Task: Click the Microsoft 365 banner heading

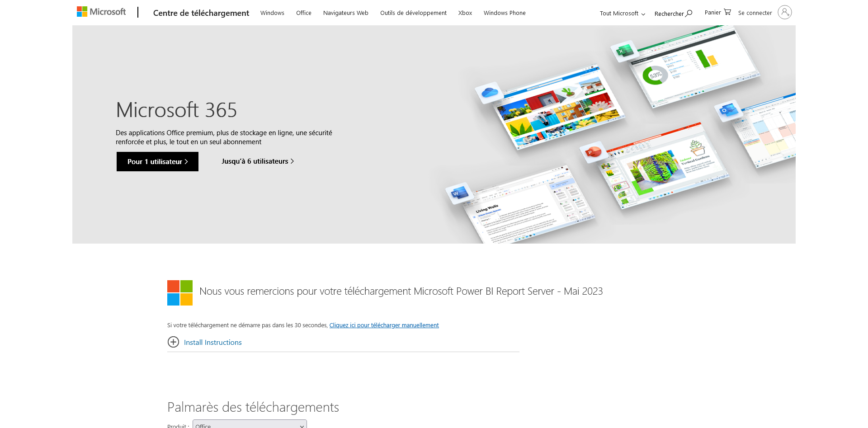Action: click(176, 110)
